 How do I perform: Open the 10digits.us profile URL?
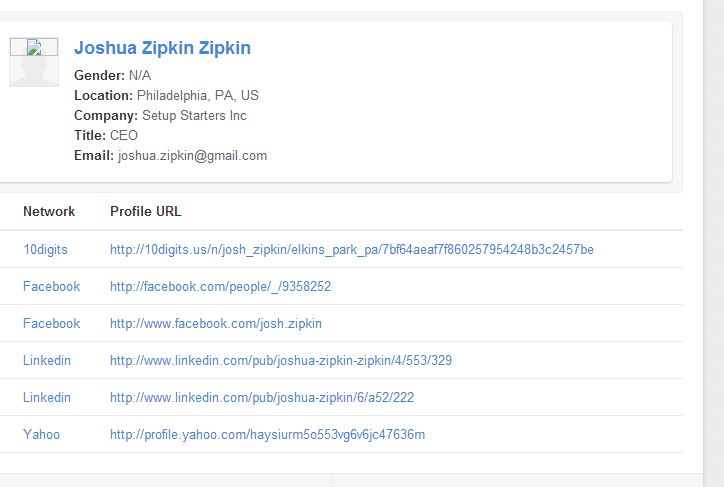[351, 249]
